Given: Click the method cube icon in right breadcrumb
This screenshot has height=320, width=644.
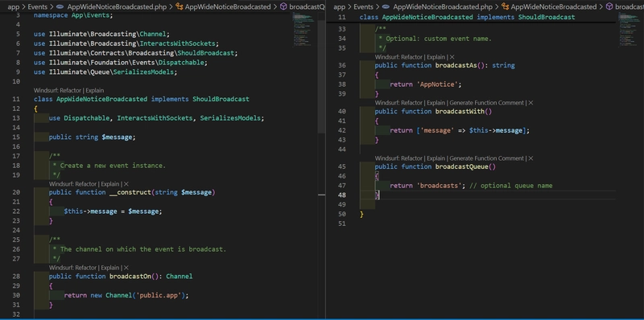Looking at the screenshot, I should (609, 6).
